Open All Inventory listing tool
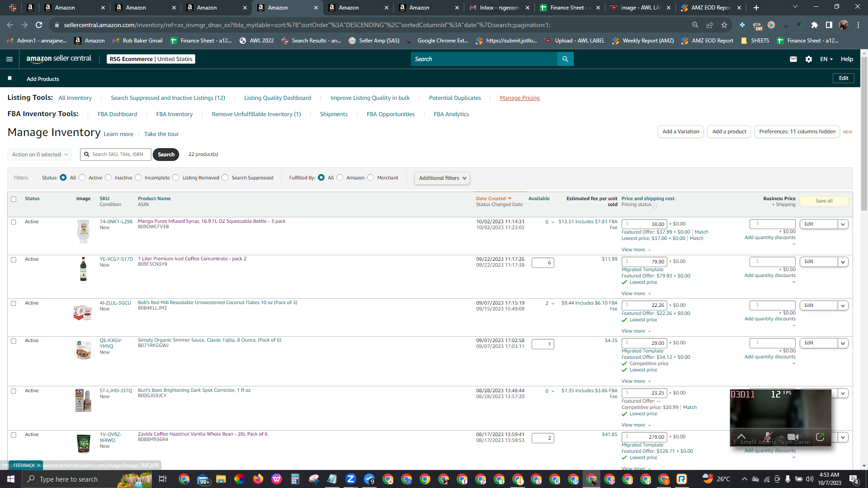The width and height of the screenshot is (868, 488). coord(75,98)
